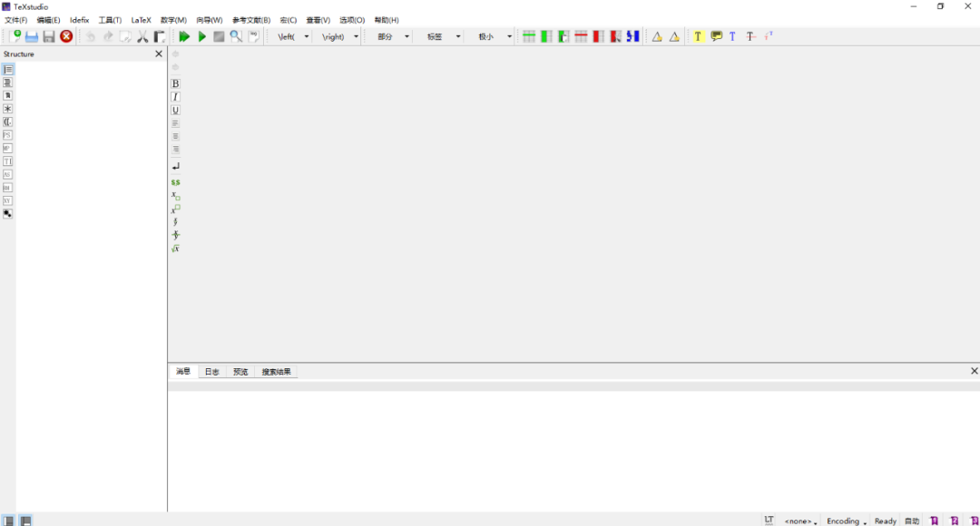Click the Build & View double-arrow icon
Image resolution: width=980 pixels, height=526 pixels.
[184, 36]
